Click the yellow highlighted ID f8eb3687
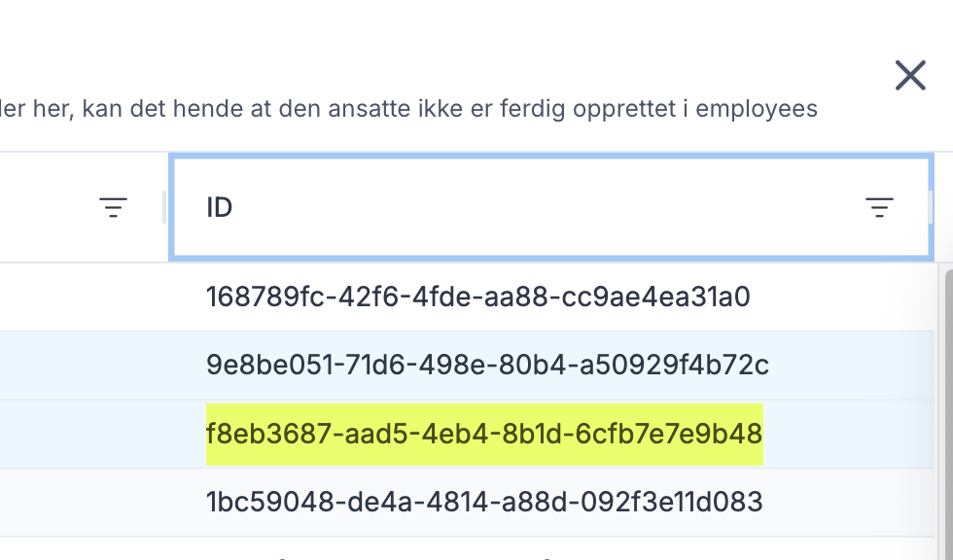Screen dimensions: 953x560 coord(484,434)
